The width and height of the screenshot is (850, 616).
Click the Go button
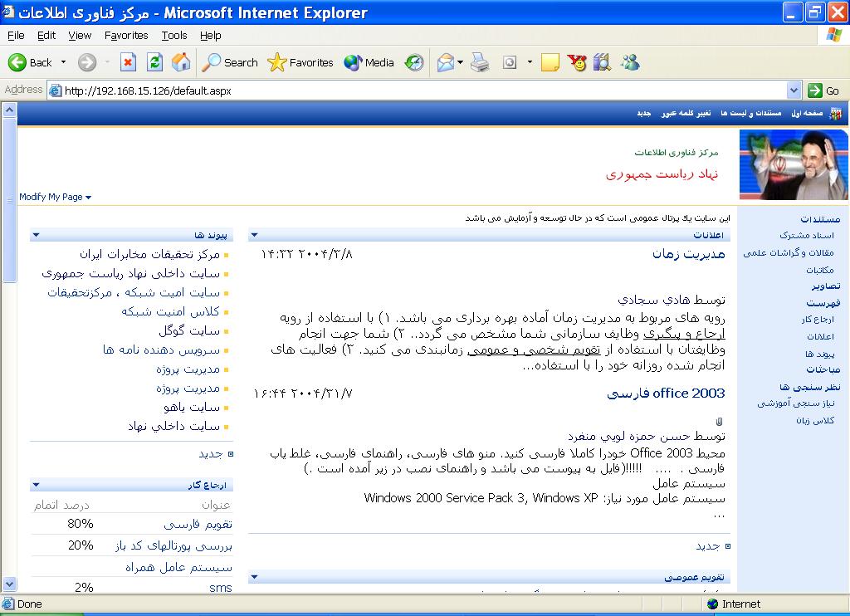click(x=823, y=90)
